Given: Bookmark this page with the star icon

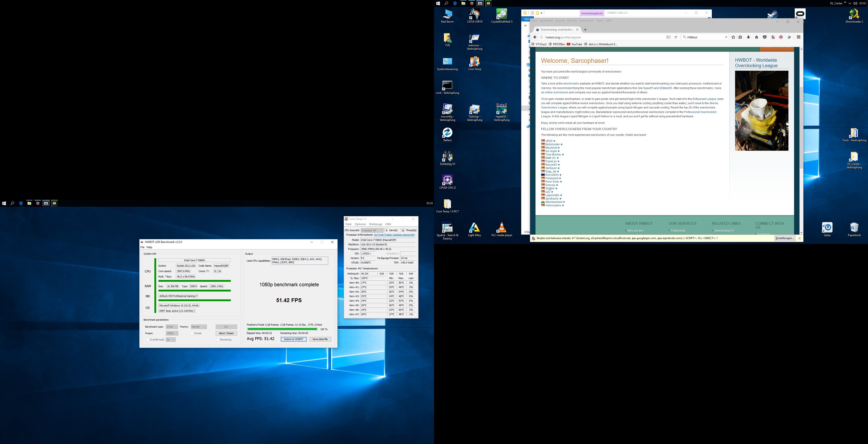Looking at the screenshot, I should coord(733,37).
